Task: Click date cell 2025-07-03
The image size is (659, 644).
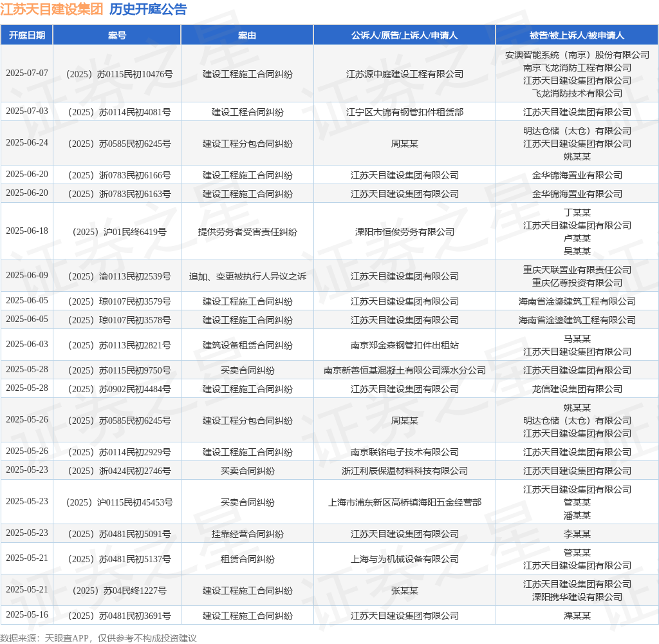Action: tap(27, 111)
